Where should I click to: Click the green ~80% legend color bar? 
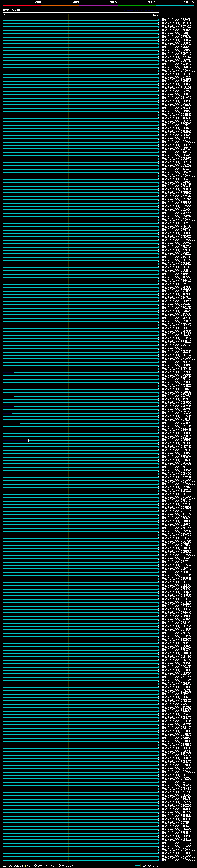pos(137,6)
